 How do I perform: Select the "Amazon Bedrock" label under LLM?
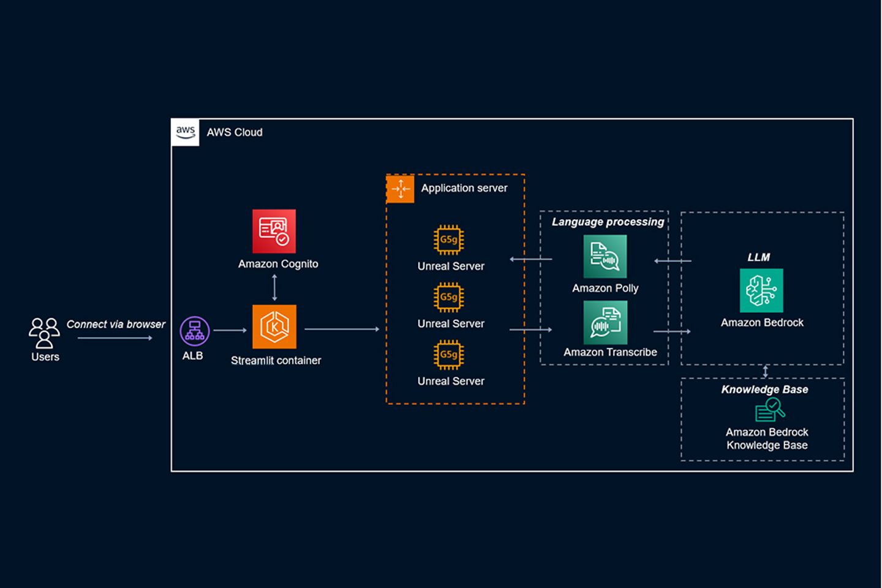point(762,322)
